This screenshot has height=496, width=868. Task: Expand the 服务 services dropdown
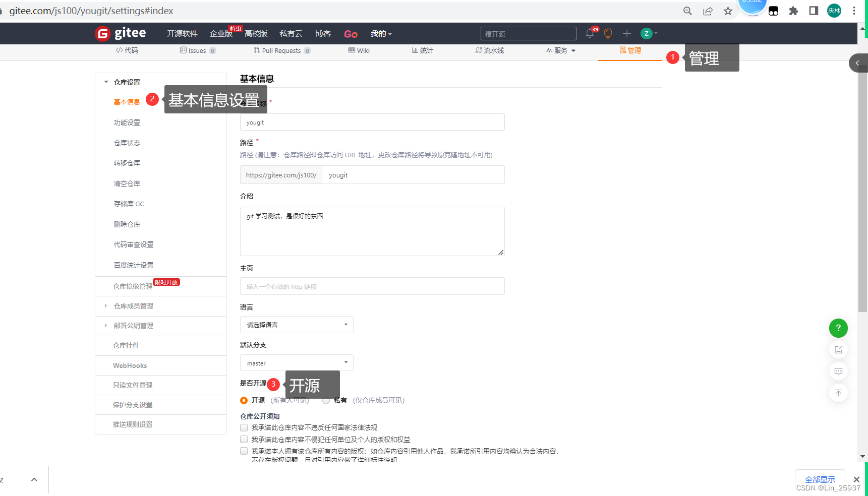[x=561, y=50]
